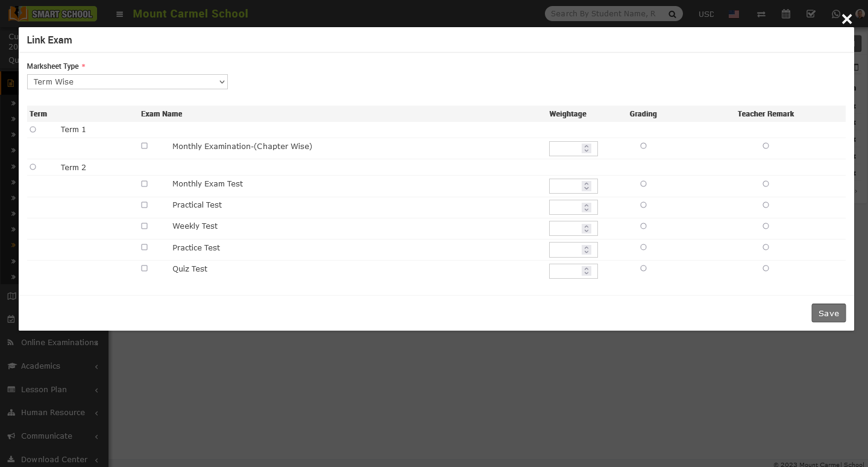Check the Monthly Exam Test checkbox
868x467 pixels.
pos(144,184)
